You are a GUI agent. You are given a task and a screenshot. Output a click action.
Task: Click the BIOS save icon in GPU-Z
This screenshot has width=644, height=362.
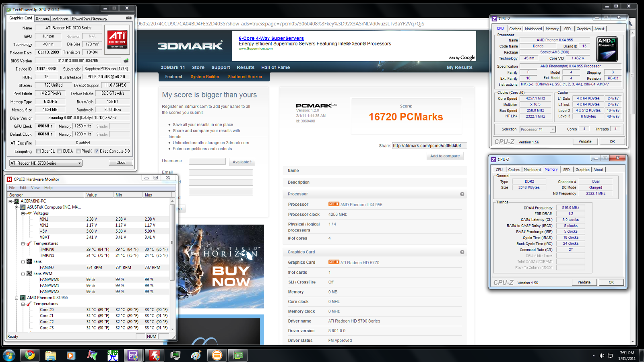126,60
